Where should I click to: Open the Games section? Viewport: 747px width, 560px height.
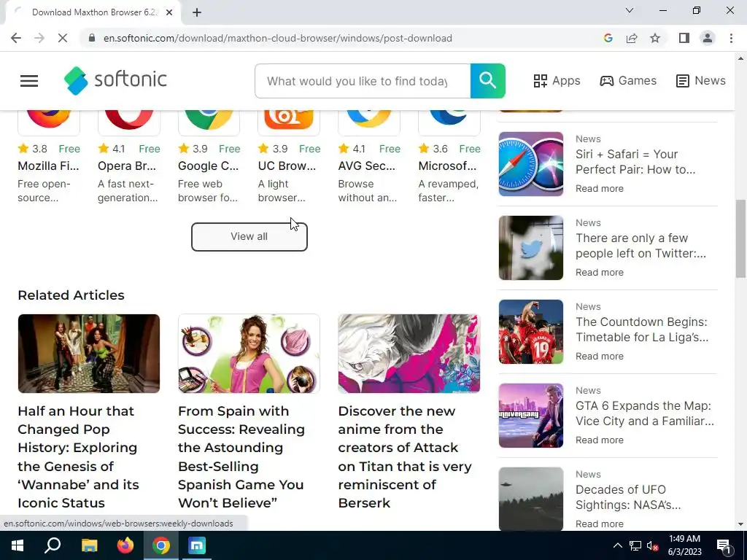(628, 80)
